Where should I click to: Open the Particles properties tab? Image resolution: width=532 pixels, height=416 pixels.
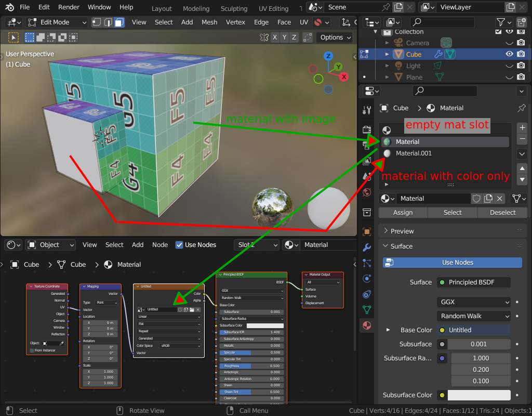point(367,263)
